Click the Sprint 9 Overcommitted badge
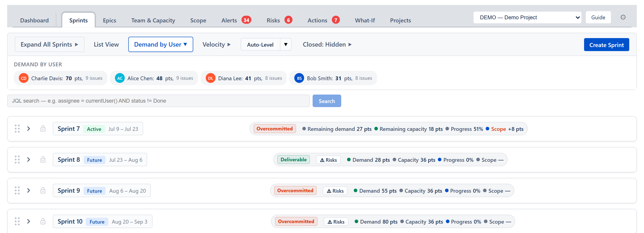The width and height of the screenshot is (644, 233). pos(295,190)
